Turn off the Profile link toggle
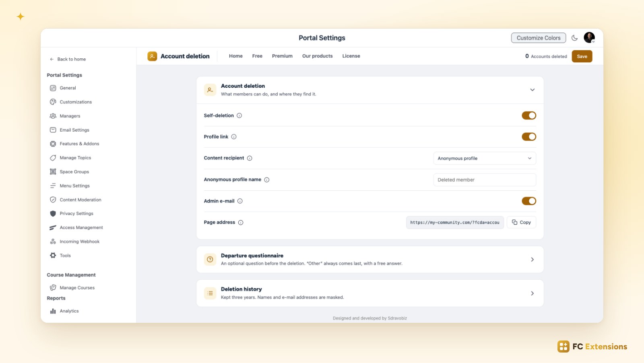Viewport: 644px width, 363px height. tap(529, 137)
